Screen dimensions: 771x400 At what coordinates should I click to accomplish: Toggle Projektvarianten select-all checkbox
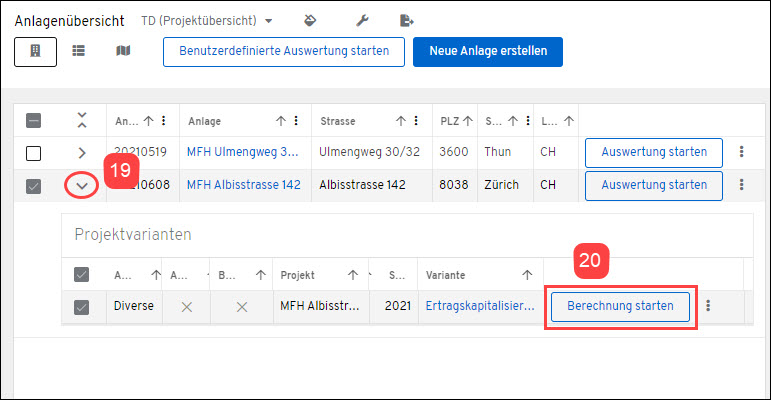[81, 275]
